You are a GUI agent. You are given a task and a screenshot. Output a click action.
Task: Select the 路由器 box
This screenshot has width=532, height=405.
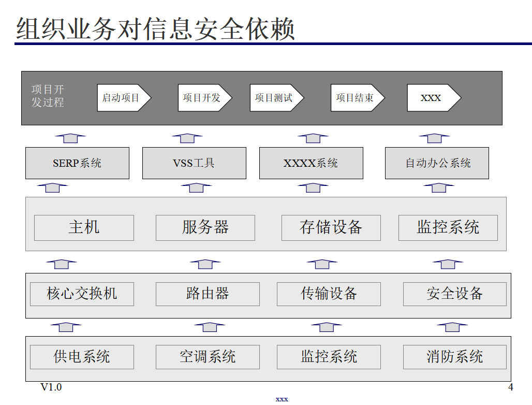tap(208, 294)
